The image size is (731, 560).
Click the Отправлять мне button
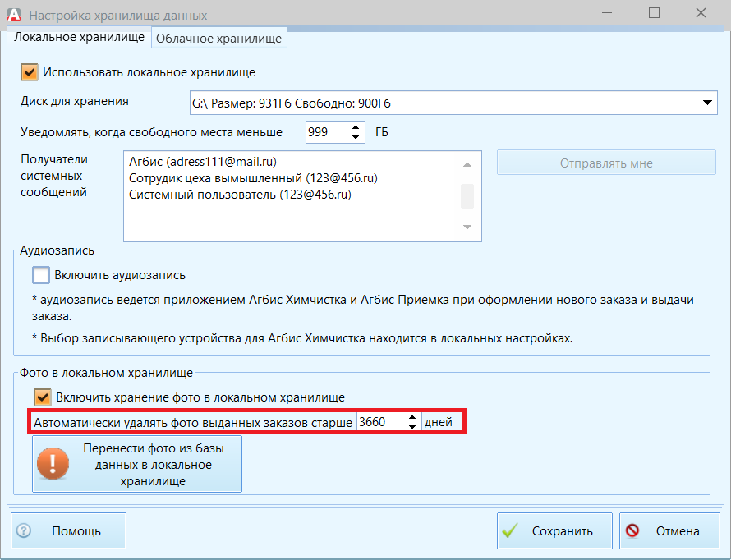(606, 163)
